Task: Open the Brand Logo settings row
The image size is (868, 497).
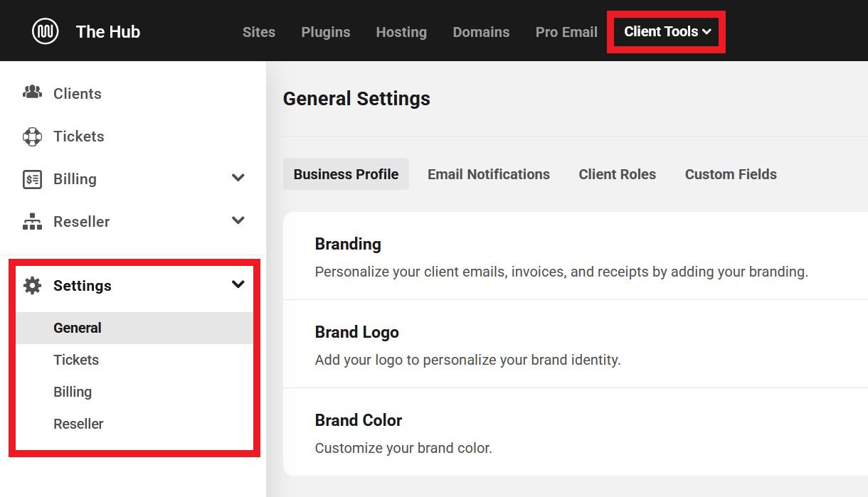Action: (x=576, y=344)
